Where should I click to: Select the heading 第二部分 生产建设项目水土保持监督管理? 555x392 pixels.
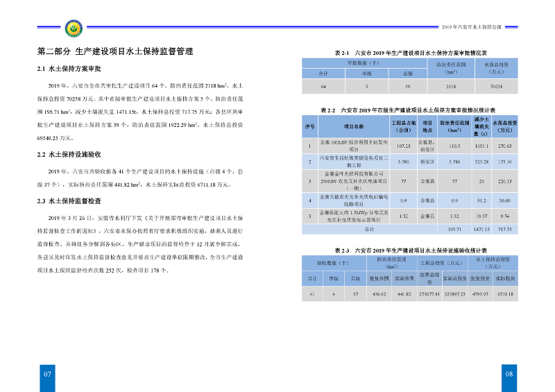(x=114, y=52)
